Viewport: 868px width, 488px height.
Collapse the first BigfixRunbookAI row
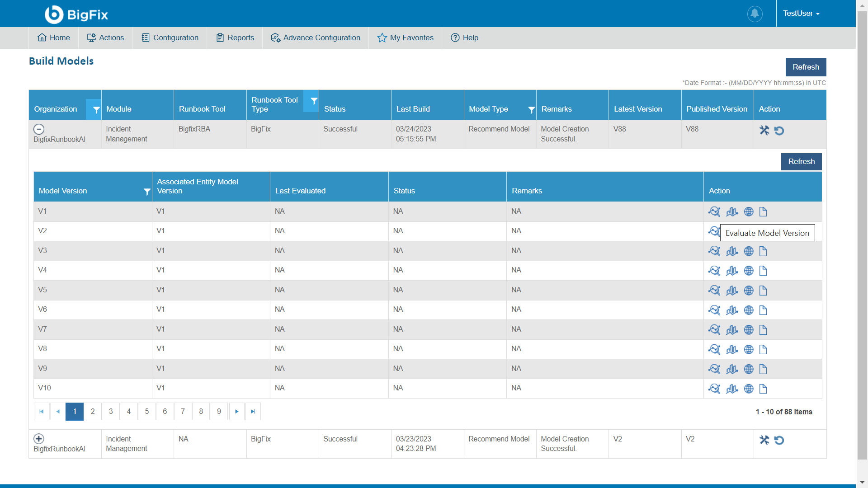[39, 129]
